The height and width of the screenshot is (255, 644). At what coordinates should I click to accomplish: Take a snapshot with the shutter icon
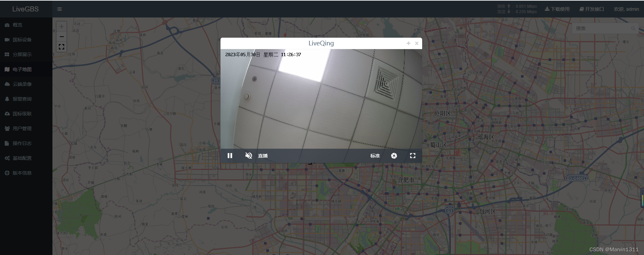pyautogui.click(x=394, y=156)
